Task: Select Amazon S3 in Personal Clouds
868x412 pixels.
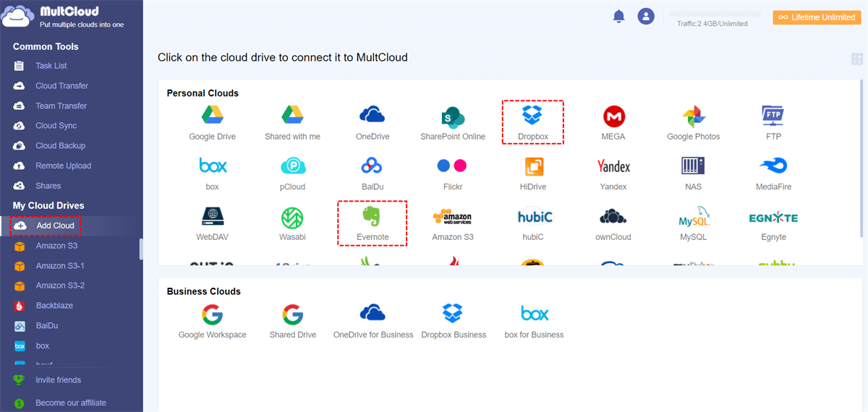Action: 453,223
